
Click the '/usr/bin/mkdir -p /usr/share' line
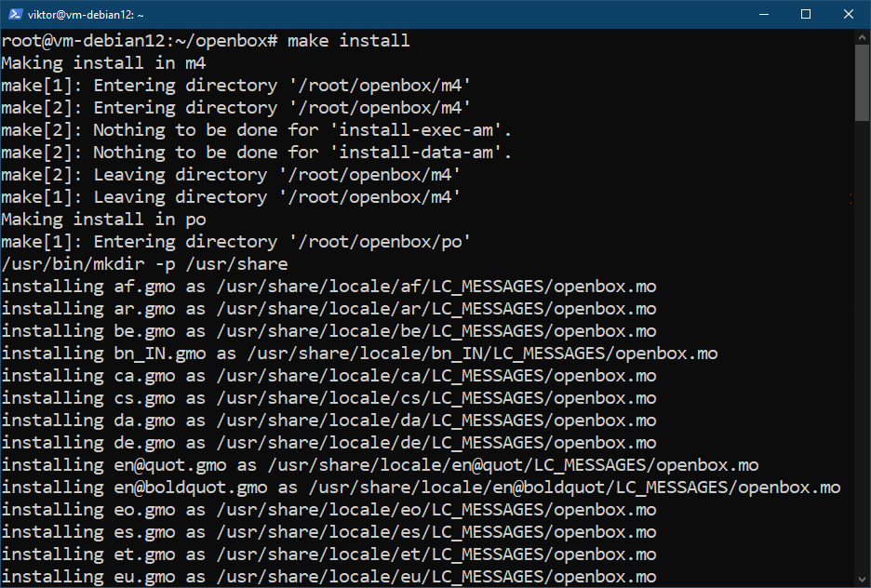tap(144, 263)
